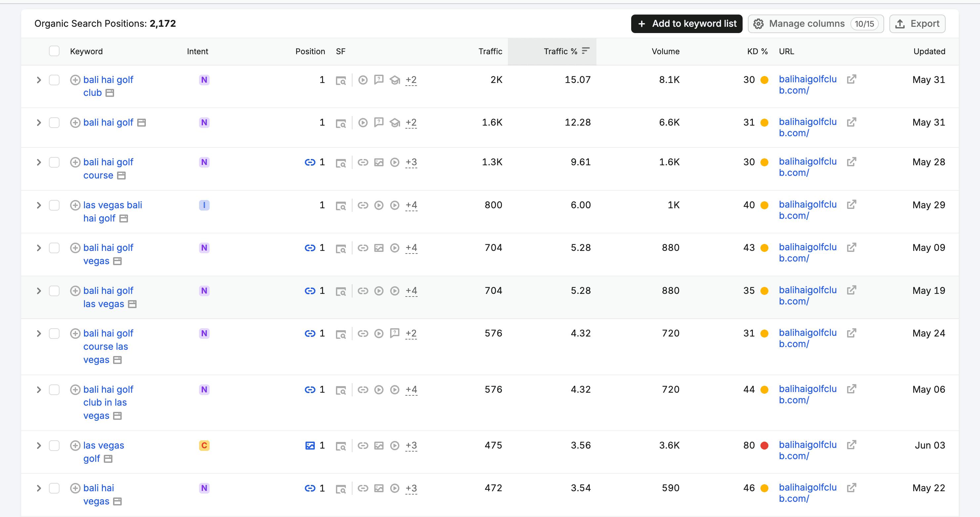
Task: Click the sitelinks position icon in 'bali hai golf course' row
Action: (310, 162)
